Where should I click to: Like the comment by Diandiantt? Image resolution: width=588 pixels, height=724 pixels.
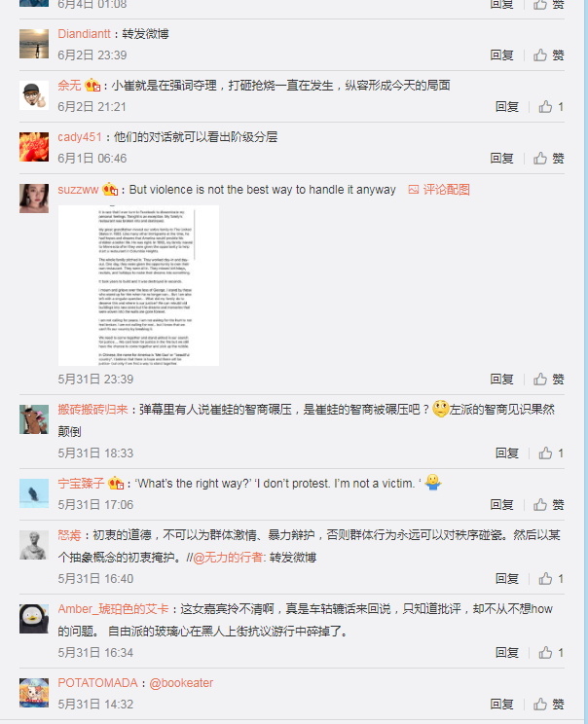click(548, 55)
